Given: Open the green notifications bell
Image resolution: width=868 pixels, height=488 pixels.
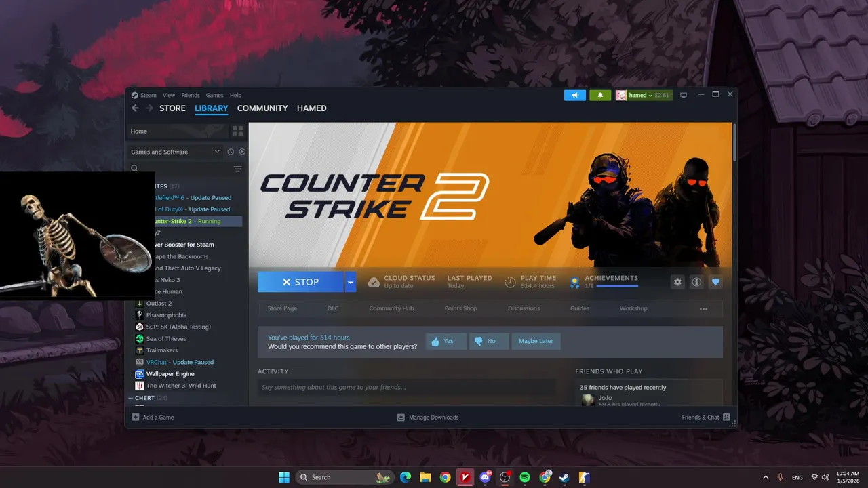Looking at the screenshot, I should click(x=600, y=96).
